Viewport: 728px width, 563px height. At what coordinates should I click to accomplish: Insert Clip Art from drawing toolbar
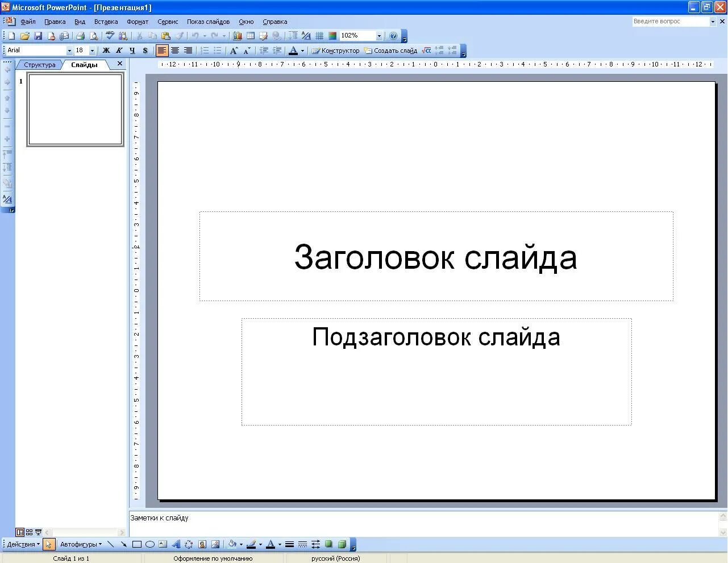pyautogui.click(x=202, y=544)
